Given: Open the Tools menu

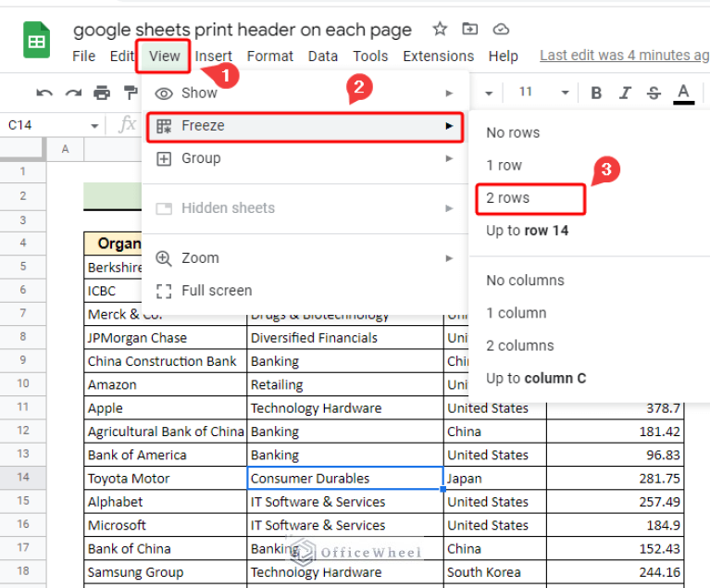Looking at the screenshot, I should point(370,56).
